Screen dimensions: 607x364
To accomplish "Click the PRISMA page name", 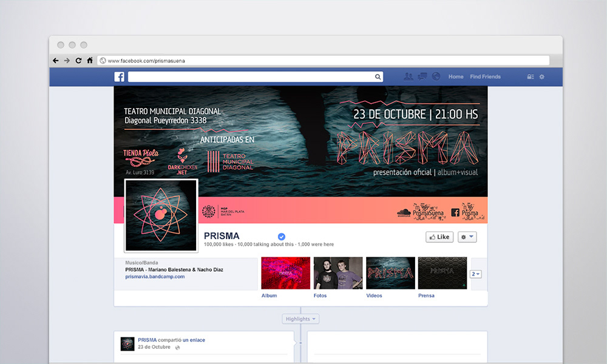I will (x=222, y=236).
